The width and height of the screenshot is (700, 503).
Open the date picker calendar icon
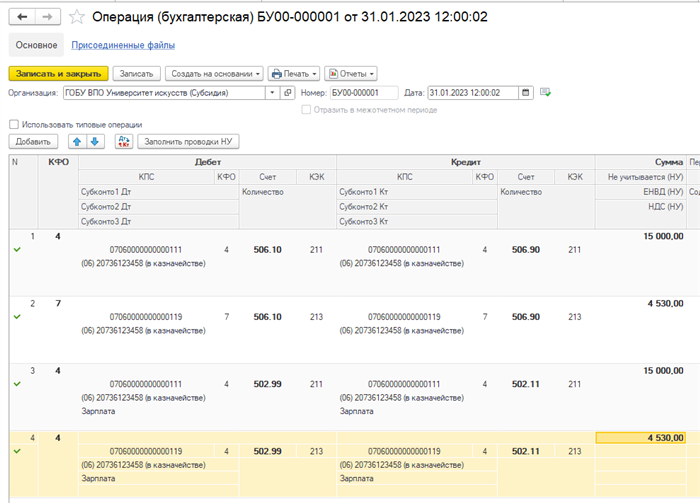point(525,93)
